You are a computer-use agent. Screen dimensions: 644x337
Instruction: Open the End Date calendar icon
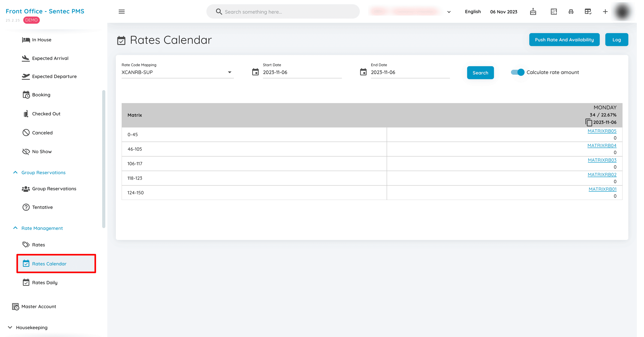coord(363,72)
